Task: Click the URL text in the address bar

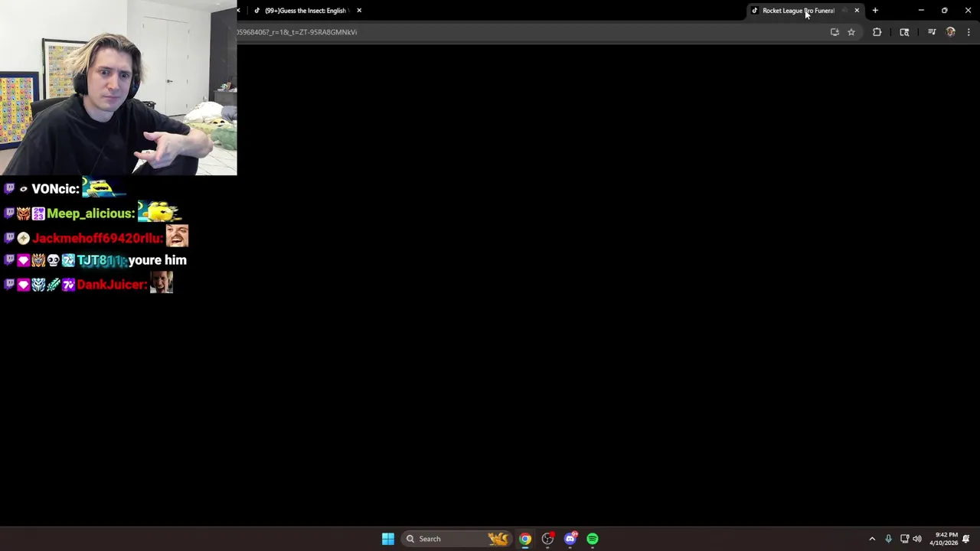Action: point(297,32)
